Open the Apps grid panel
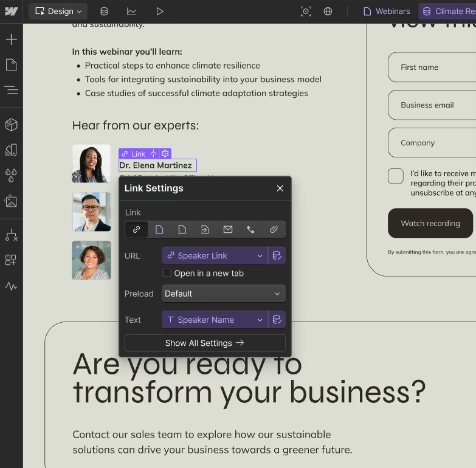 pos(11,260)
